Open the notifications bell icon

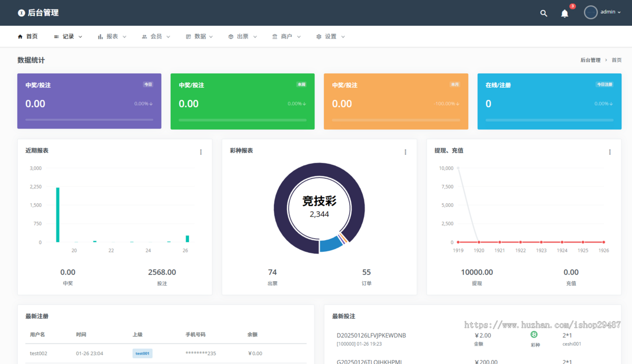(565, 14)
